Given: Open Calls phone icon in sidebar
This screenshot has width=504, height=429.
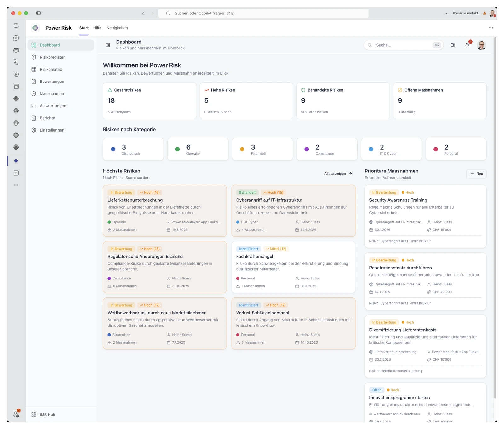Looking at the screenshot, I should (16, 62).
